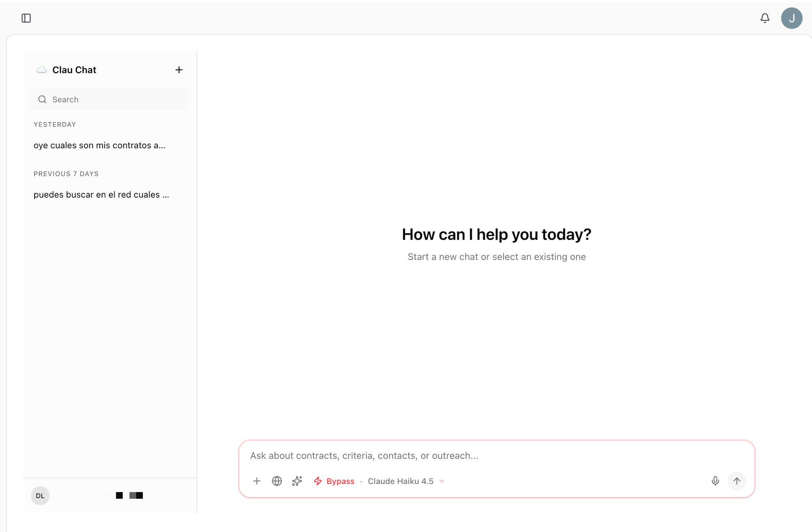The height and width of the screenshot is (532, 812).
Task: Toggle web search with the globe icon
Action: click(x=276, y=481)
